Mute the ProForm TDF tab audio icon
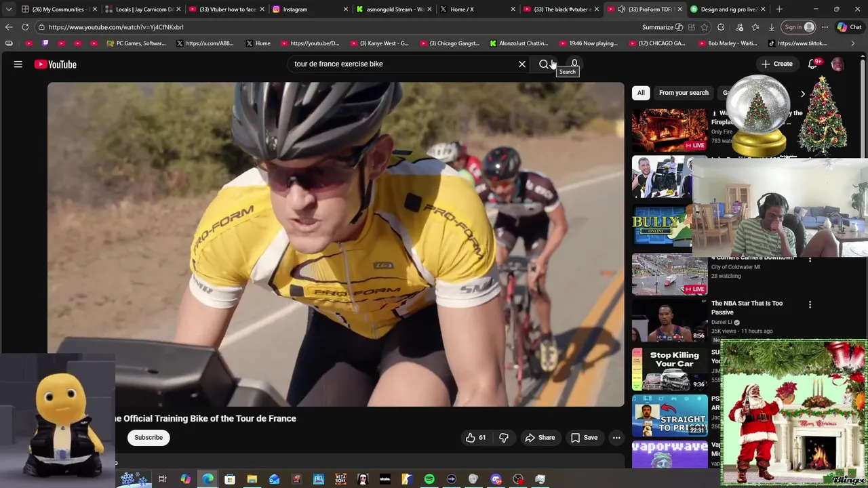The width and height of the screenshot is (868, 488). (621, 9)
